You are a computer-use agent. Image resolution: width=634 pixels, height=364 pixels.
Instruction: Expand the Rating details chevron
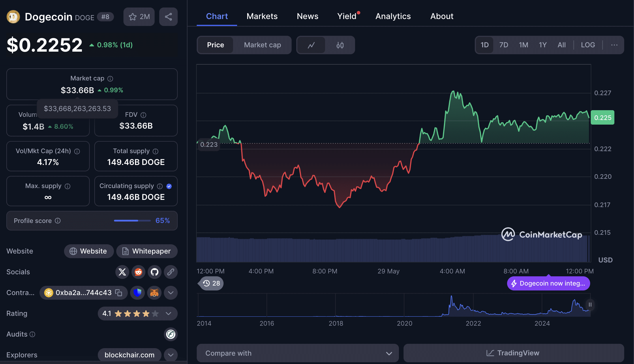coord(169,314)
